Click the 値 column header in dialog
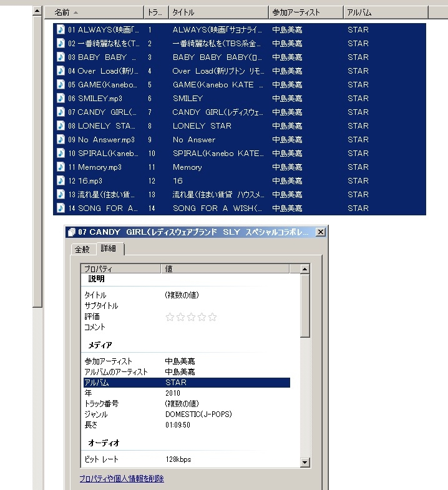The image size is (448, 490). point(225,269)
